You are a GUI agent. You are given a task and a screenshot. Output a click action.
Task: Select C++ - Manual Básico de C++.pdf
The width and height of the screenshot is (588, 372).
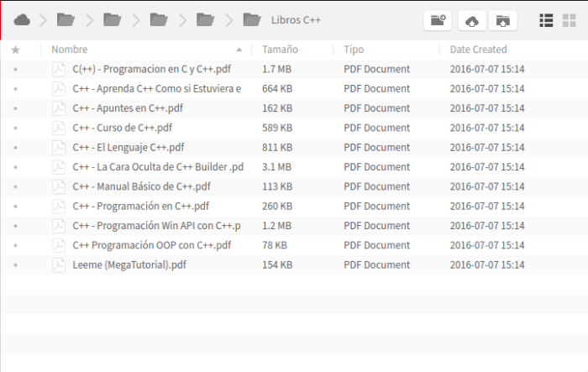point(141,186)
